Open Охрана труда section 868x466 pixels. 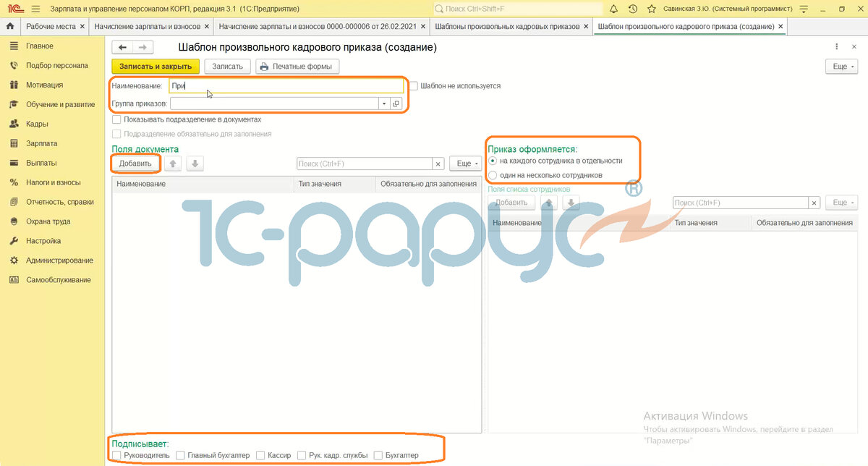coord(48,221)
